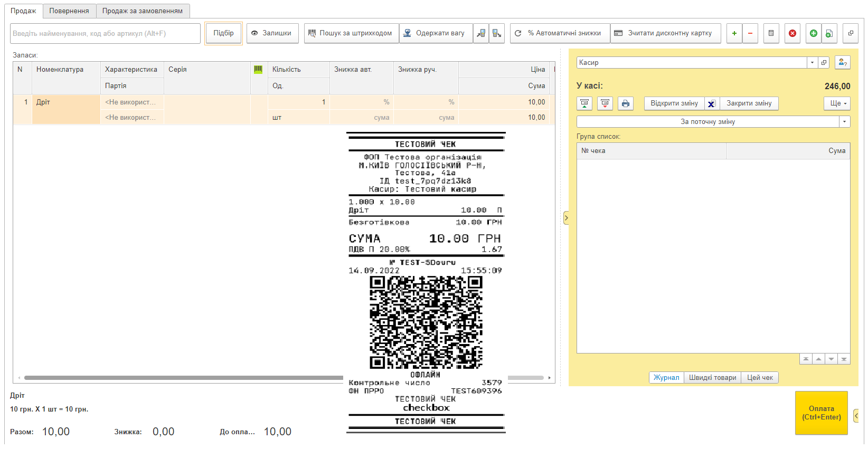Click Пошук за штрихкодом button
Screen dimensions: 868x449
(x=351, y=33)
